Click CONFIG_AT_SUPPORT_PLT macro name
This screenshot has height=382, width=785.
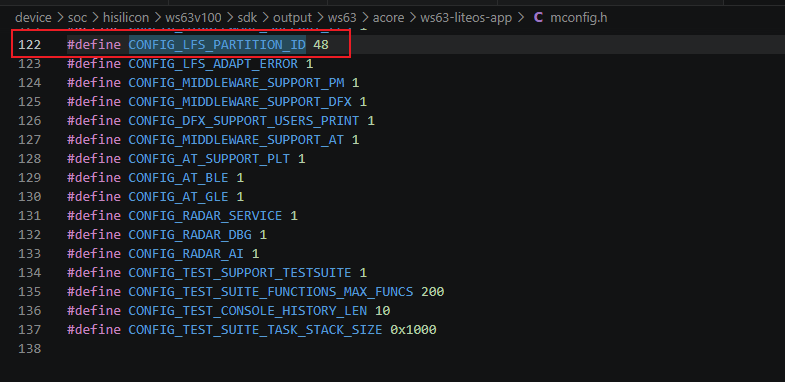[x=209, y=159]
